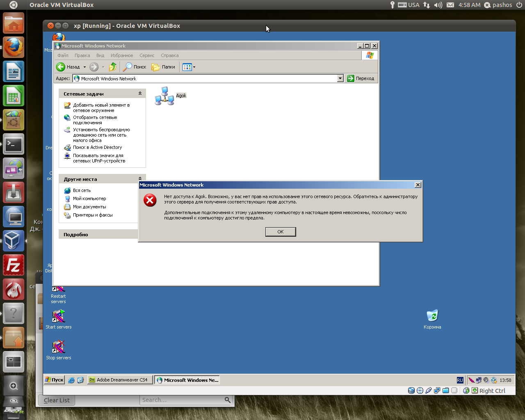The height and width of the screenshot is (420, 525).
Task: Open Back button history dropdown arrow
Action: click(x=84, y=67)
